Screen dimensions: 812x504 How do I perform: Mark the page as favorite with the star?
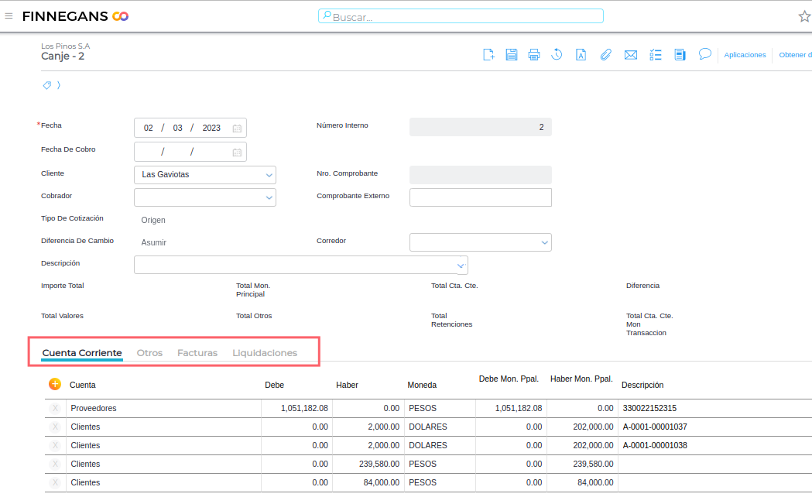tap(804, 16)
